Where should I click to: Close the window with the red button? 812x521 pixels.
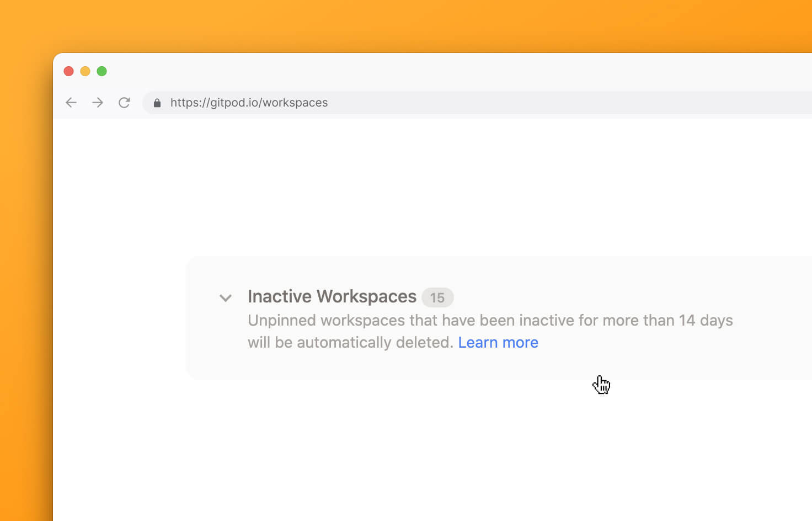[69, 71]
